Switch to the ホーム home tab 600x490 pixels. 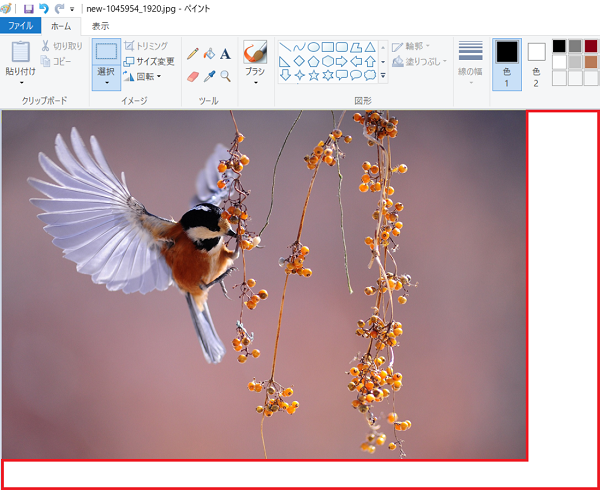(x=61, y=26)
